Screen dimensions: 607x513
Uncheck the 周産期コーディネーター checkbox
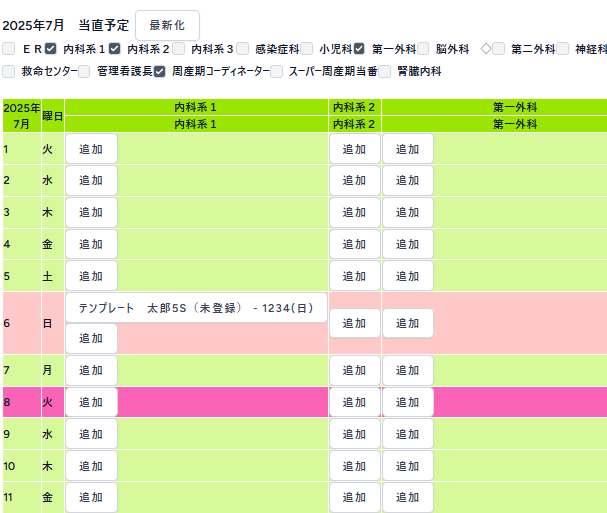(x=159, y=72)
